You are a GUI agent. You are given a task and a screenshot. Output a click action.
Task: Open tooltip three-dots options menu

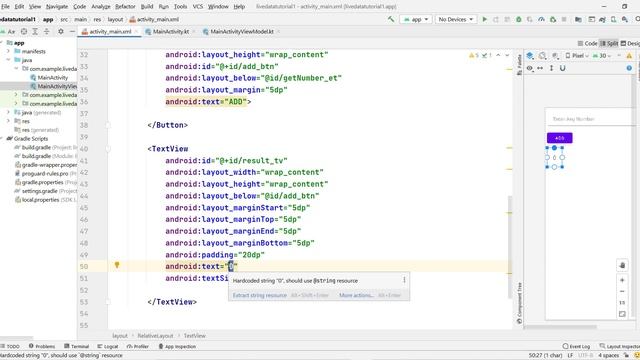[x=404, y=280]
